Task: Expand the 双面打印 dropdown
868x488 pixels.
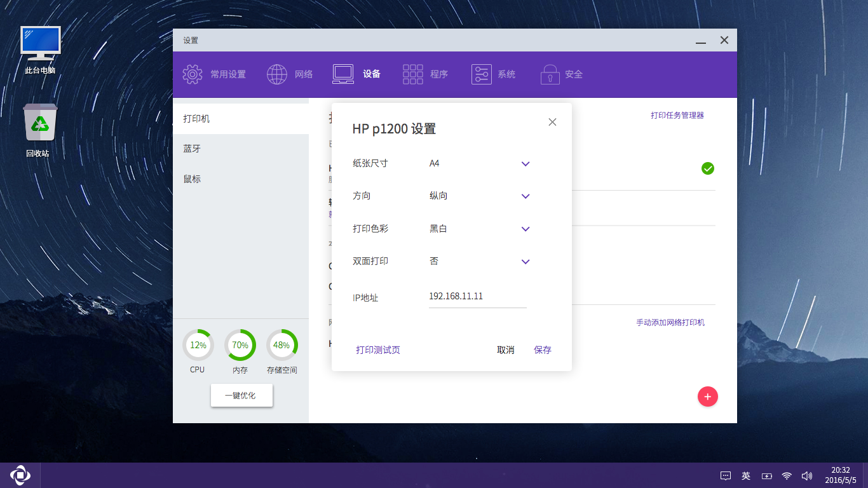Action: tap(526, 262)
